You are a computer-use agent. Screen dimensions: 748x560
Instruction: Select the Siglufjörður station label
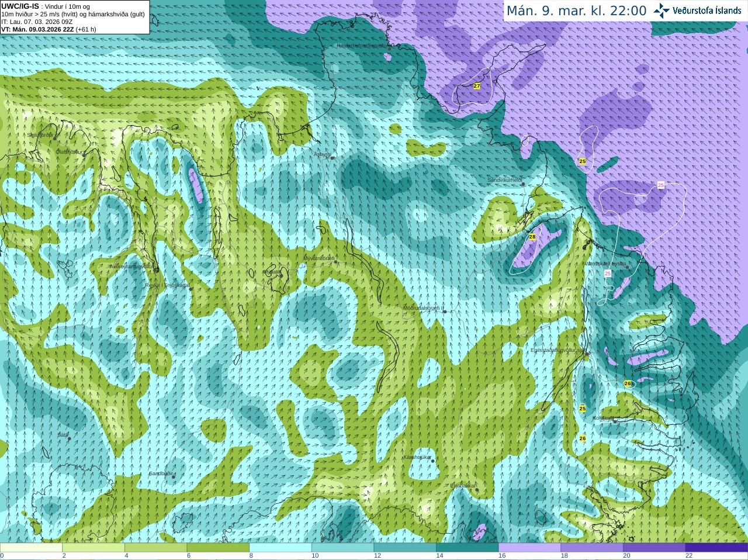tap(40, 135)
